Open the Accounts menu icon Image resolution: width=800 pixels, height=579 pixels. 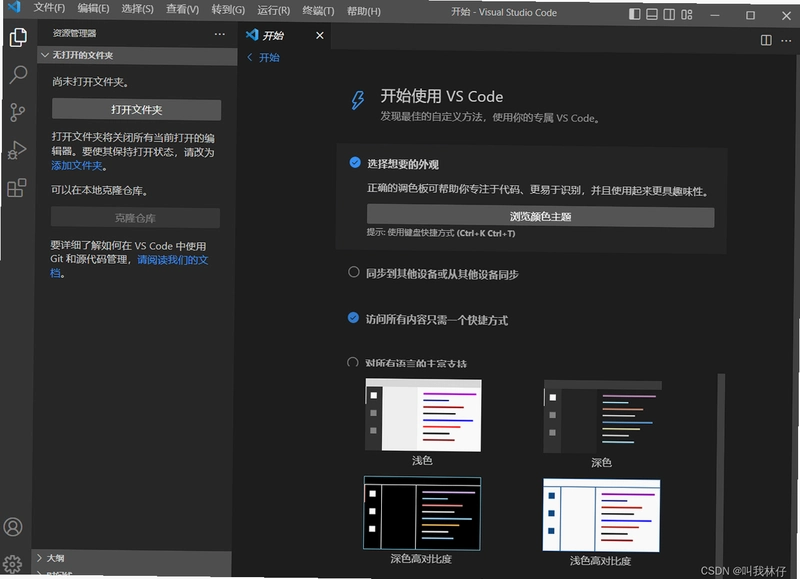point(13,527)
